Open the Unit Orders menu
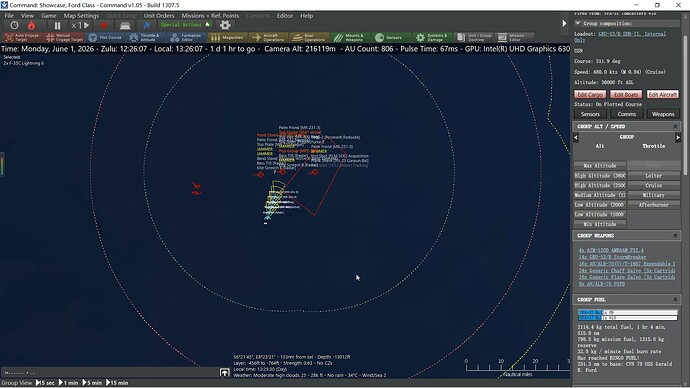The height and width of the screenshot is (388, 690). click(x=158, y=15)
